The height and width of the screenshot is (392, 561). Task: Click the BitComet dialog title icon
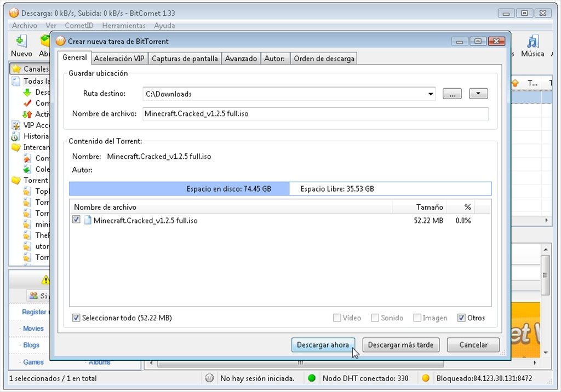(x=60, y=41)
